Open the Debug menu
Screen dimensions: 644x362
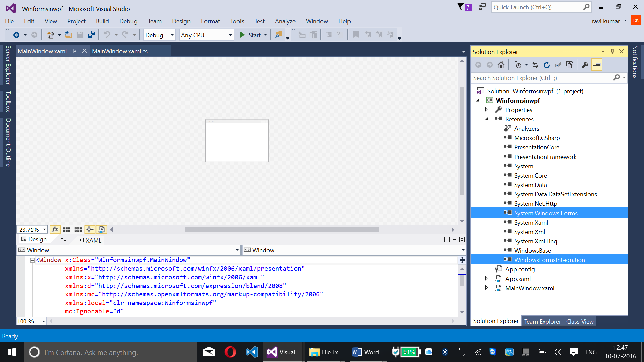coord(128,21)
